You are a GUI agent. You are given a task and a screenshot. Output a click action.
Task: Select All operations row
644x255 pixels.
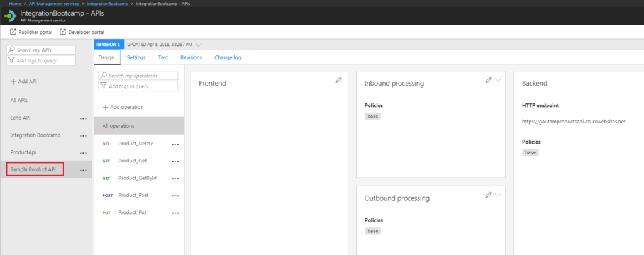coord(139,126)
